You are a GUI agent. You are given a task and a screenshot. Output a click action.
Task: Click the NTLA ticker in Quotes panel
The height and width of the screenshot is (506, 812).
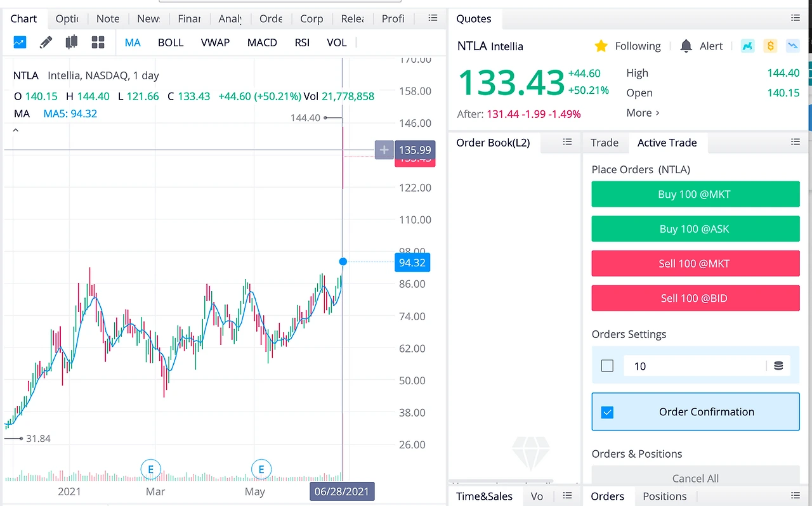pyautogui.click(x=472, y=46)
